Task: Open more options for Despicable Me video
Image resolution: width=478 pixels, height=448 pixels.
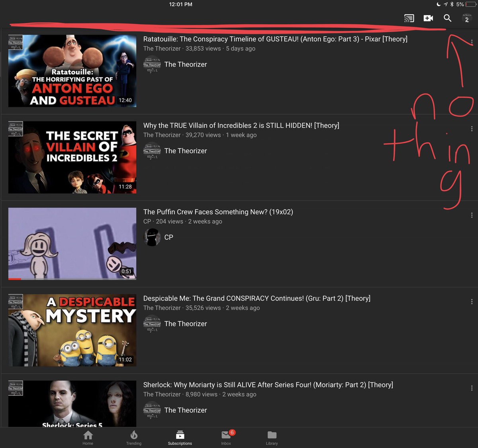Action: [x=472, y=301]
